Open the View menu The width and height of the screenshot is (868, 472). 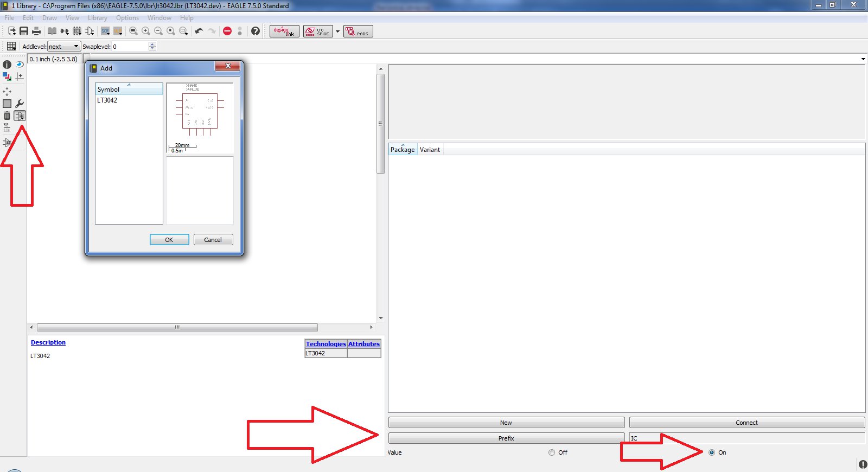72,18
